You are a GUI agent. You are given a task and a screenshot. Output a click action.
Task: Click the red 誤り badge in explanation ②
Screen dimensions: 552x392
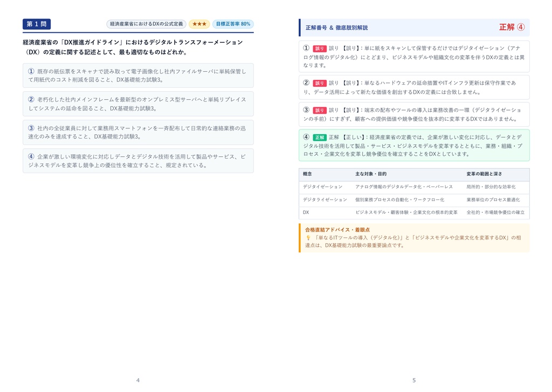tap(319, 83)
